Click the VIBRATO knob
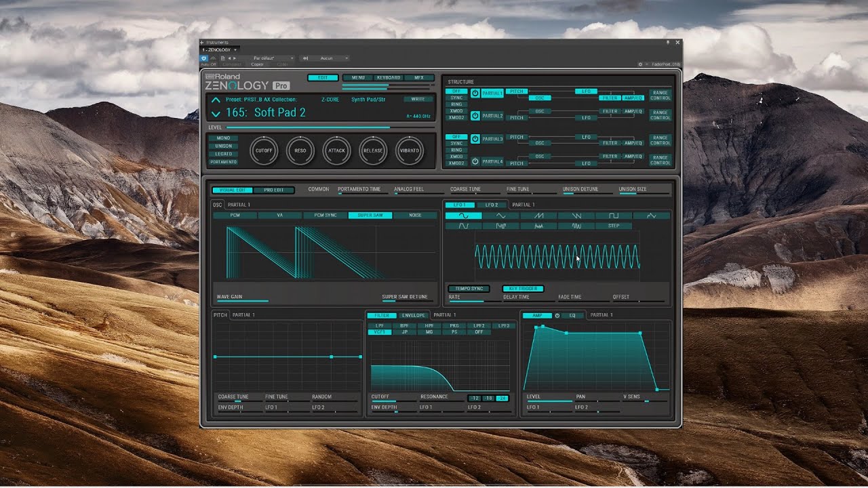The width and height of the screenshot is (868, 488). [x=410, y=150]
